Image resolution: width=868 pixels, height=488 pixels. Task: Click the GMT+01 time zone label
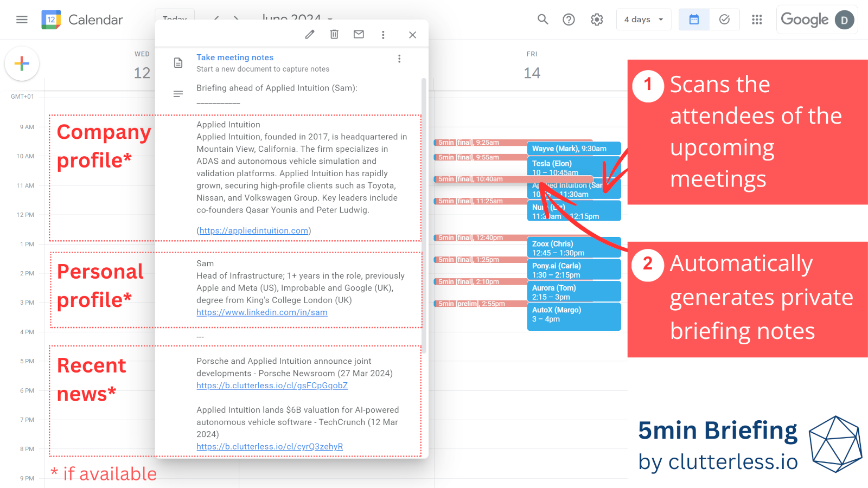click(22, 97)
